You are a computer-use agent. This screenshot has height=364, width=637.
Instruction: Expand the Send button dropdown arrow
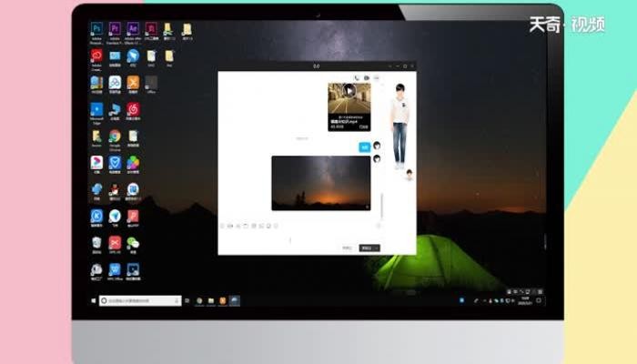point(377,247)
